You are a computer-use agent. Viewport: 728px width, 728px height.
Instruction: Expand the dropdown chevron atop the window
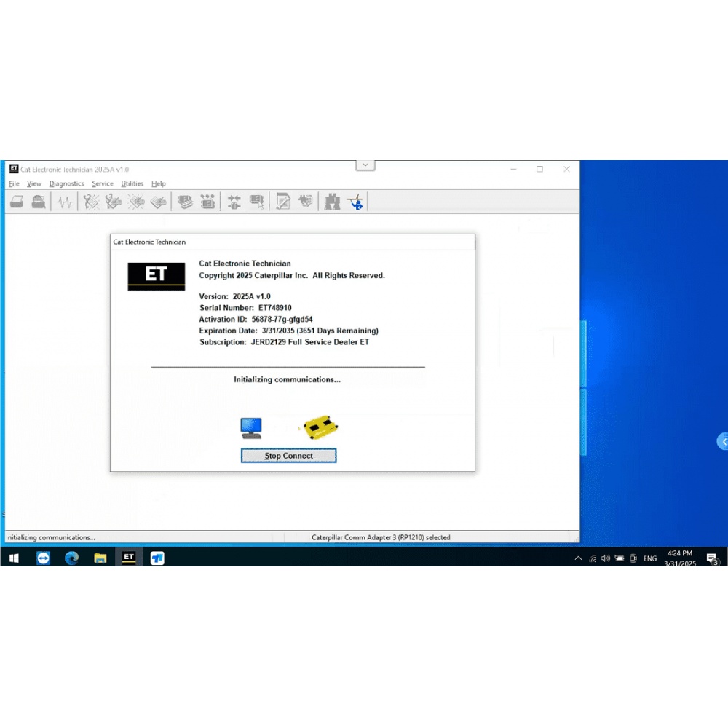[365, 165]
